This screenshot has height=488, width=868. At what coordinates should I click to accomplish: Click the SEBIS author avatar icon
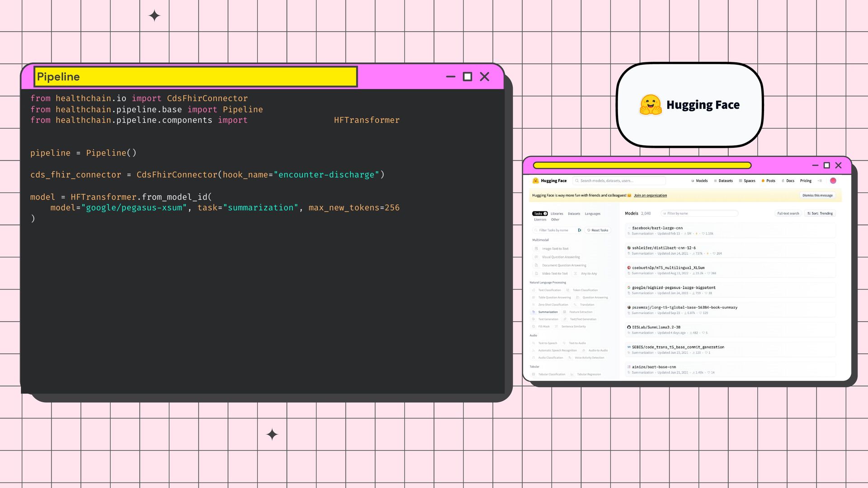pyautogui.click(x=629, y=347)
